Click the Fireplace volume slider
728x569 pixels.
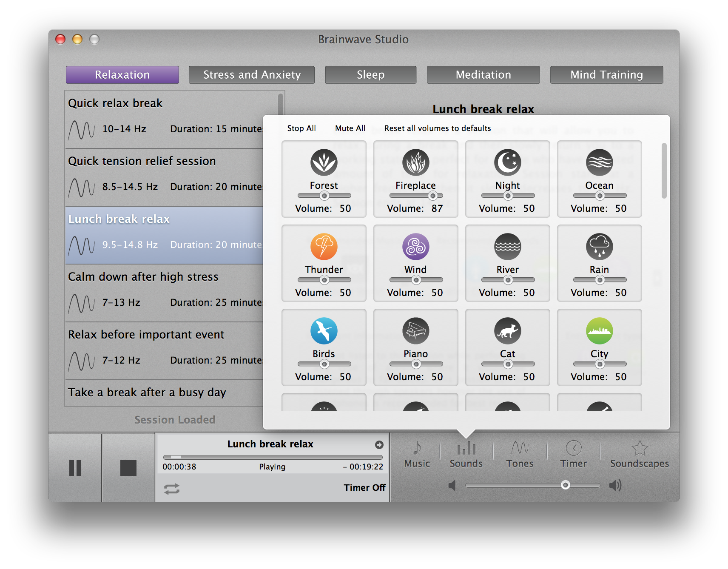(416, 196)
